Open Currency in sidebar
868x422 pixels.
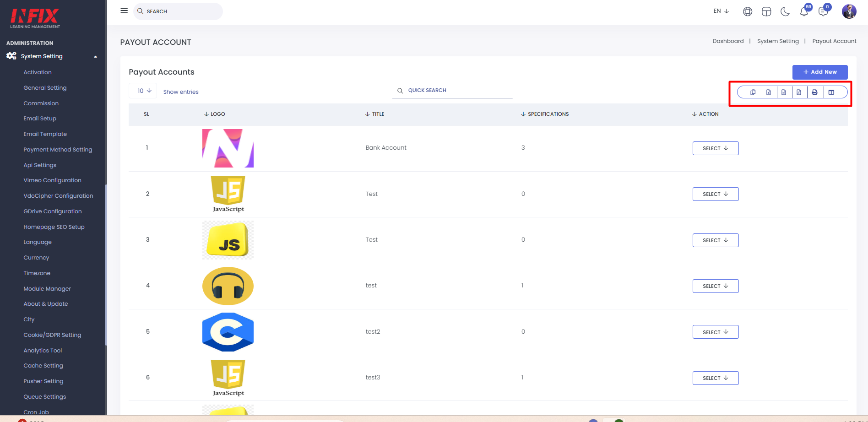pyautogui.click(x=36, y=258)
